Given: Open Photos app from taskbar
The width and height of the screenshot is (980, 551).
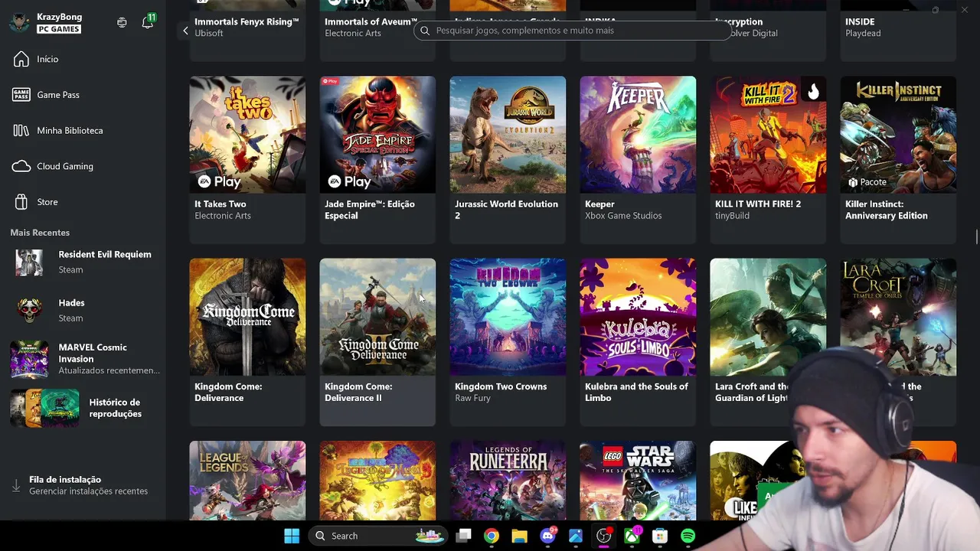Looking at the screenshot, I should (576, 536).
